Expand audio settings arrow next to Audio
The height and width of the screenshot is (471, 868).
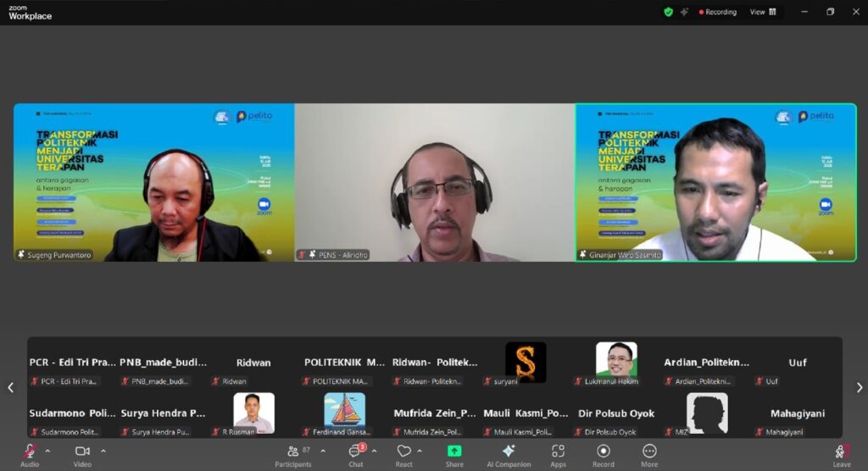click(47, 451)
